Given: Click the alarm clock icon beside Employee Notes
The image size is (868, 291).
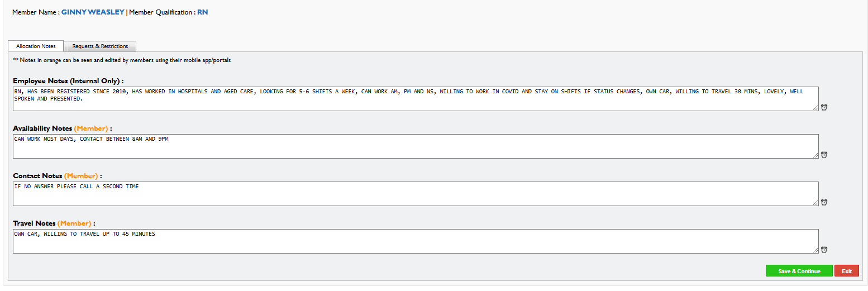Looking at the screenshot, I should [824, 107].
